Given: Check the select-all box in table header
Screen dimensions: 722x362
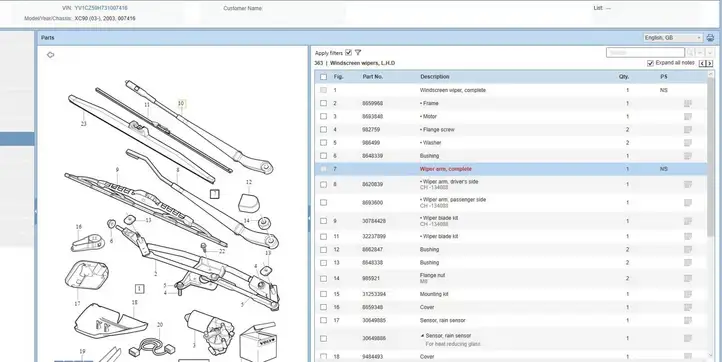Looking at the screenshot, I should (323, 77).
